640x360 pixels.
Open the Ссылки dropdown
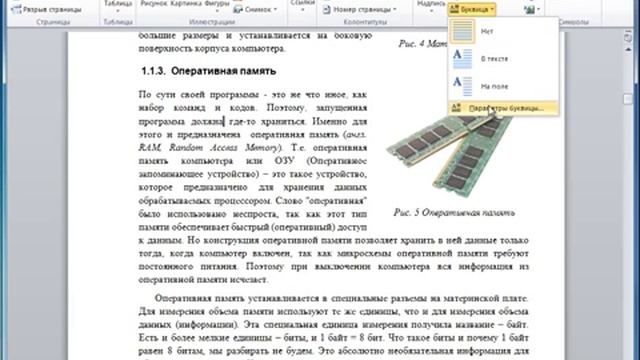click(x=302, y=6)
